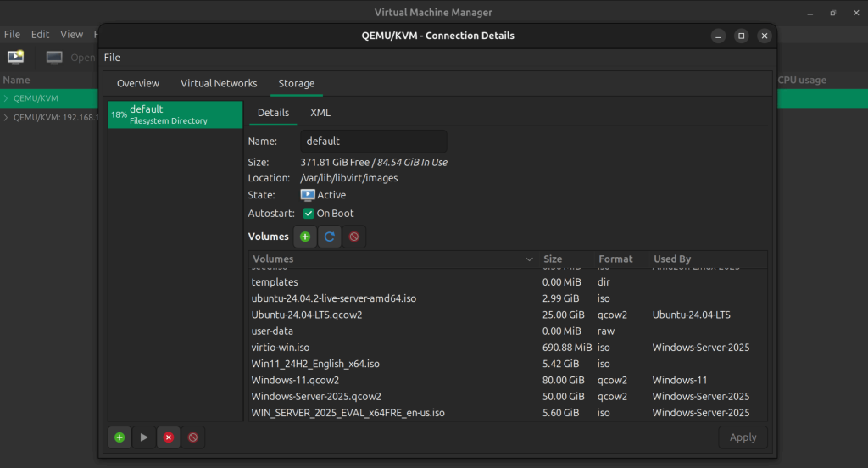868x468 pixels.
Task: Open the XML sub-tab
Action: 320,113
